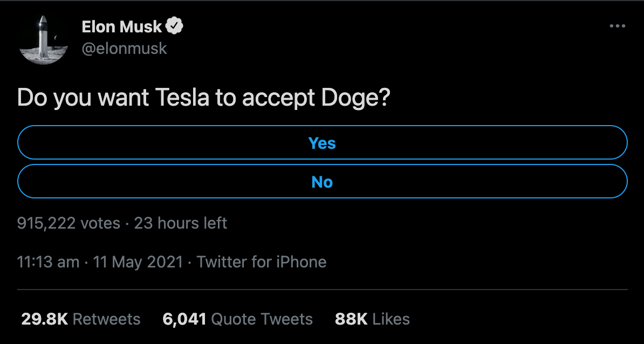This screenshot has height=344, width=644.
Task: Click the 29.8K retweet number
Action: pyautogui.click(x=44, y=319)
